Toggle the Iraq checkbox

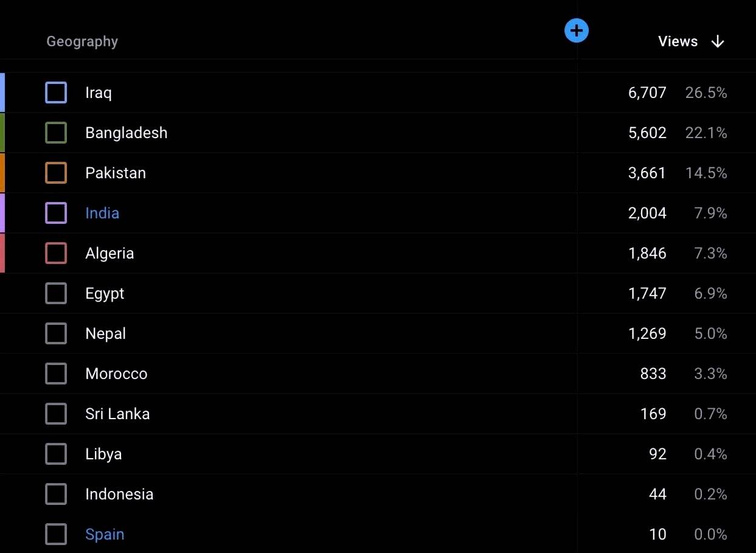pyautogui.click(x=56, y=92)
